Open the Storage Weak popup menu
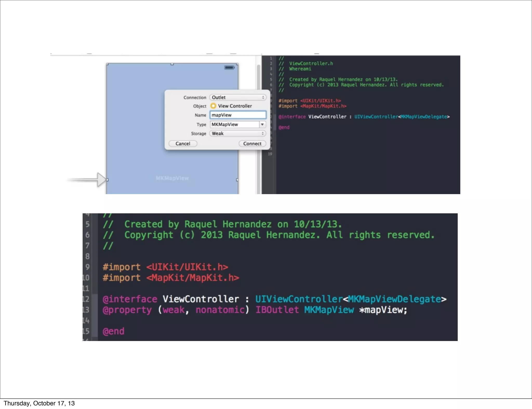Image resolution: width=532 pixels, height=409 pixels. click(x=238, y=133)
